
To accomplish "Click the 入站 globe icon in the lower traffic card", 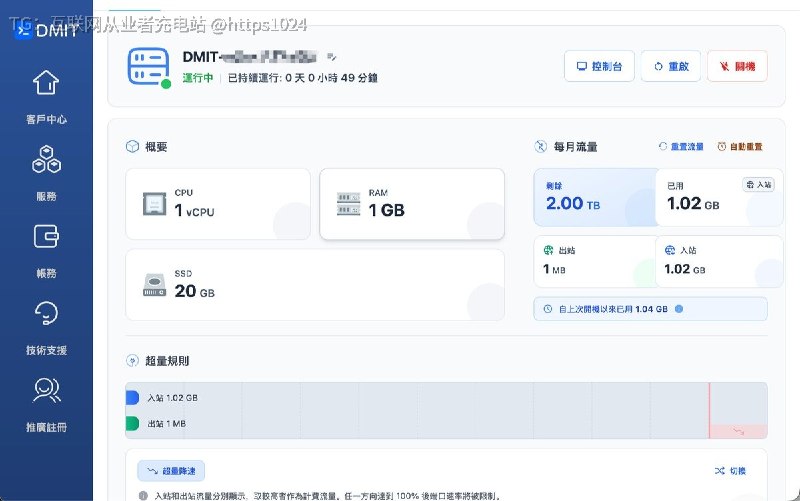I will 670,250.
